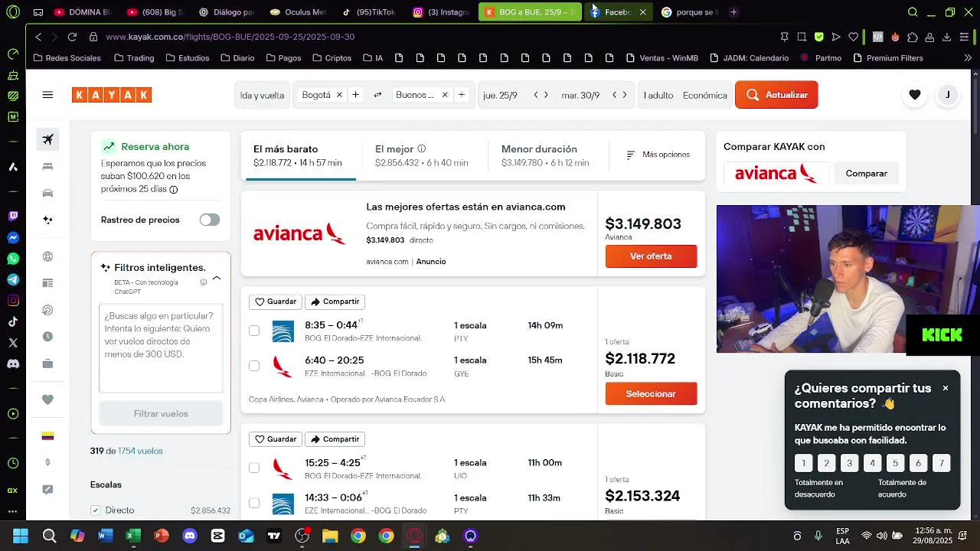Change country via Colombia flag icon
This screenshot has width=980, height=551.
[x=47, y=436]
